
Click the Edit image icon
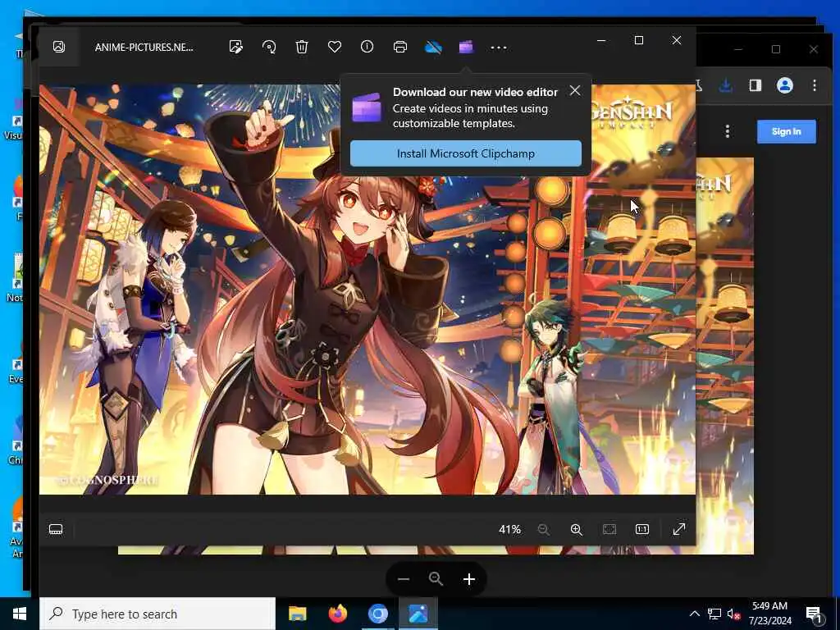click(235, 47)
